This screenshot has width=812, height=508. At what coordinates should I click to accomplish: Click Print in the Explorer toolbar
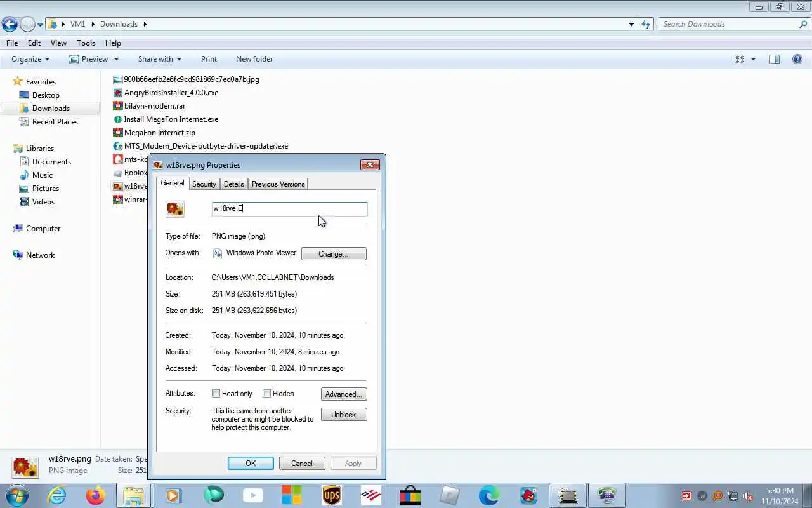point(209,59)
